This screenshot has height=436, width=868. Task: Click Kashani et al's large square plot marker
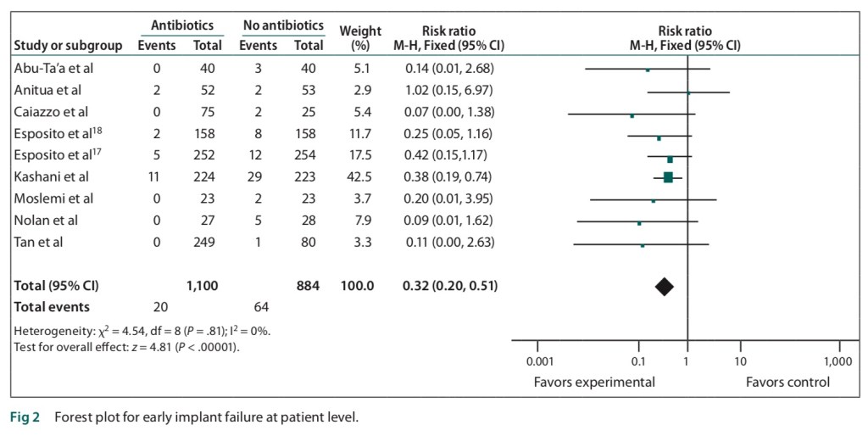coord(668,177)
